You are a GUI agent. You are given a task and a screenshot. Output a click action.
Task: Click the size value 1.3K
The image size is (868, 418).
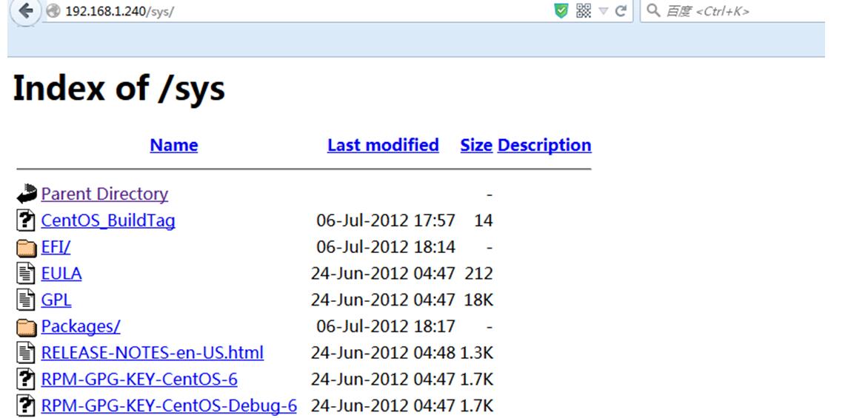476,353
